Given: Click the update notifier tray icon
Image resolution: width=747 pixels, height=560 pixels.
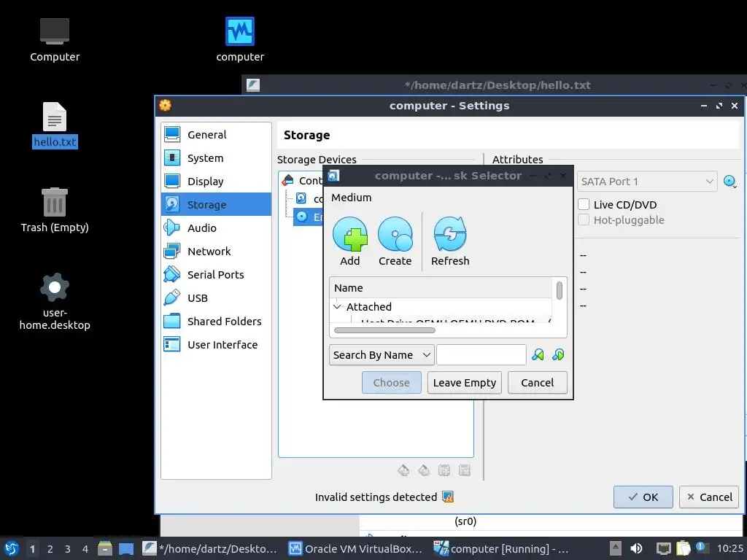Looking at the screenshot, I should pos(702,548).
